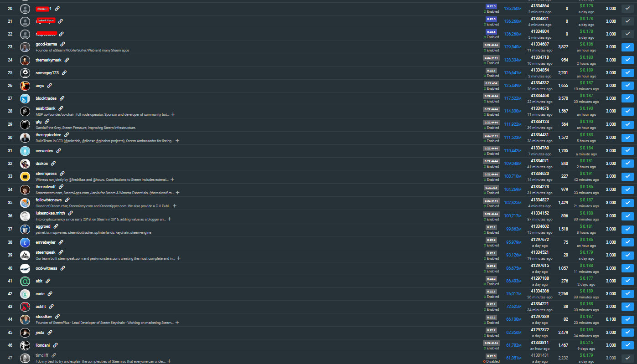637x364 pixels.
Task: Click the emrebeyler profile avatar
Action: coord(25,242)
